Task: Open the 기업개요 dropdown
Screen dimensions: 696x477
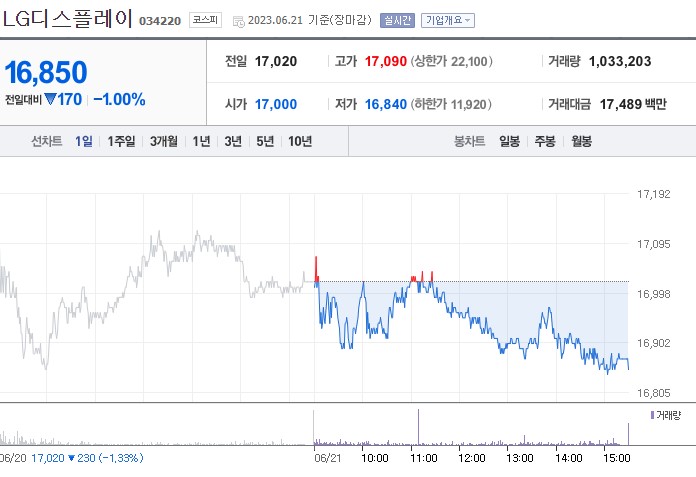Action: tap(447, 20)
